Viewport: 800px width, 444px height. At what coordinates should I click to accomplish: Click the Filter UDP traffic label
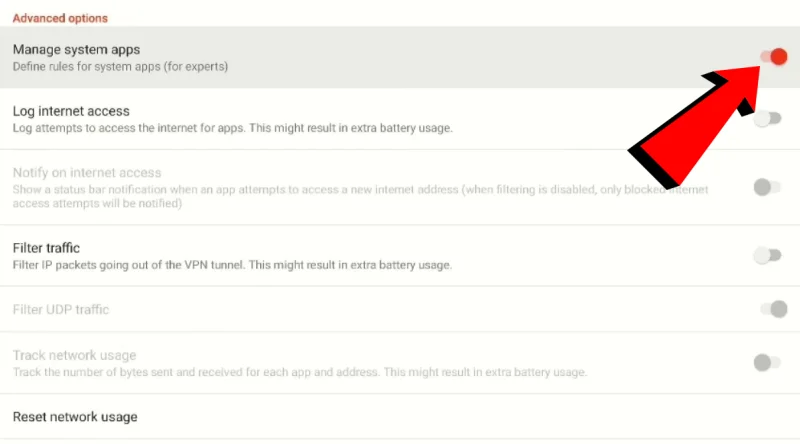click(61, 309)
